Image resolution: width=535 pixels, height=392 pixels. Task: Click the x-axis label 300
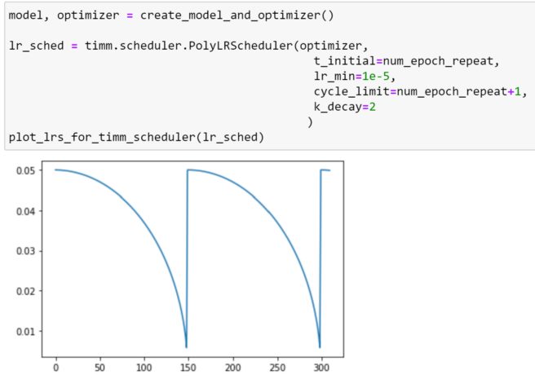click(x=321, y=368)
